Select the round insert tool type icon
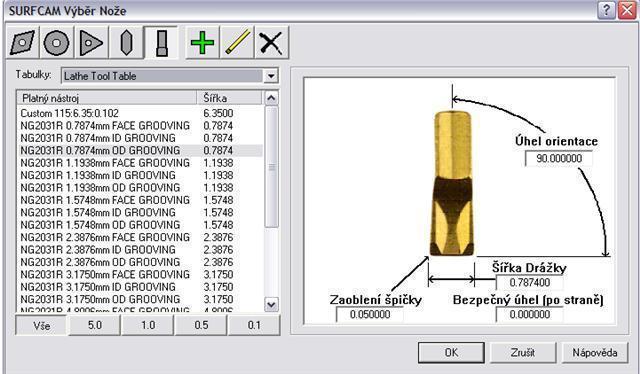Image resolution: width=640 pixels, height=374 pixels. [x=57, y=42]
